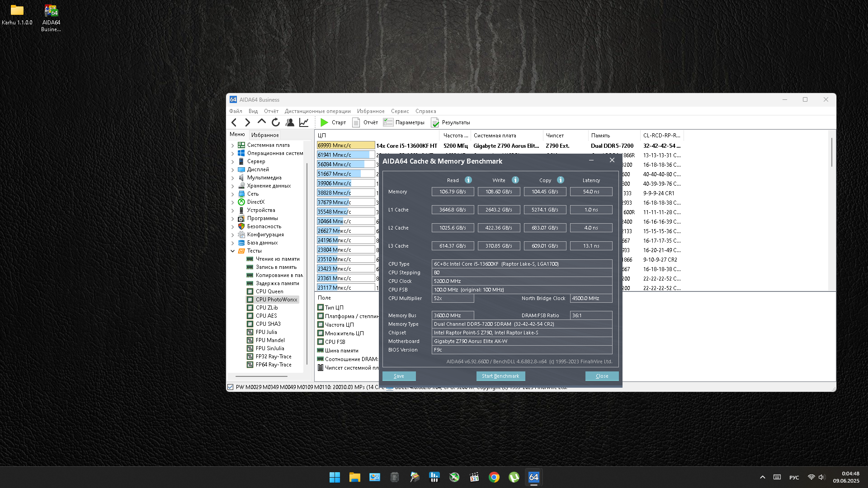This screenshot has width=868, height=488.
Task: Click the green Start (Старт) play icon
Action: pos(324,122)
